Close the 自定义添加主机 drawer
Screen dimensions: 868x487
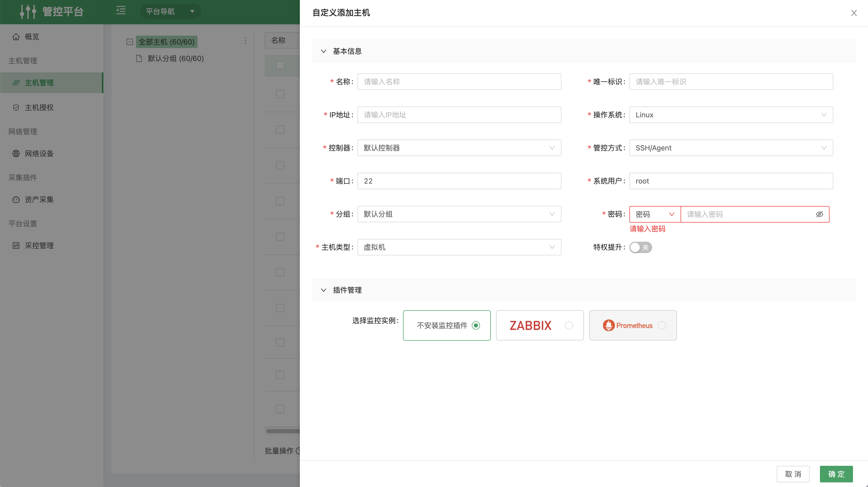tap(854, 13)
